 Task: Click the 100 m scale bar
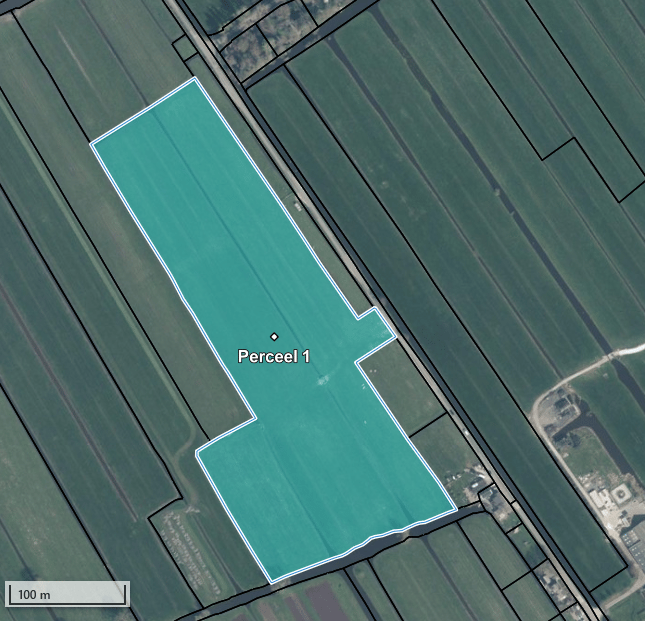point(67,594)
